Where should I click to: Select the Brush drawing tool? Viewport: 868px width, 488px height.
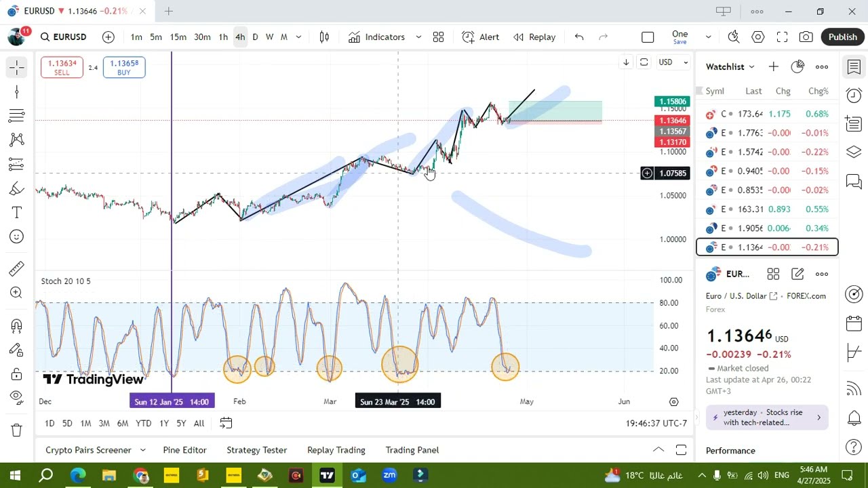coord(17,189)
